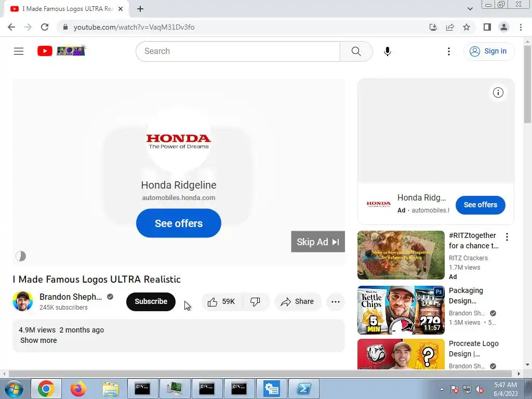Open RITZ Crackers video thumbnail
This screenshot has width=532, height=399.
click(401, 255)
